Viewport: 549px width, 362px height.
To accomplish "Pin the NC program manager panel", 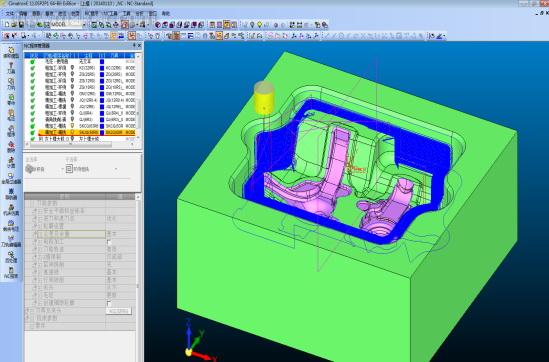I will pyautogui.click(x=134, y=46).
